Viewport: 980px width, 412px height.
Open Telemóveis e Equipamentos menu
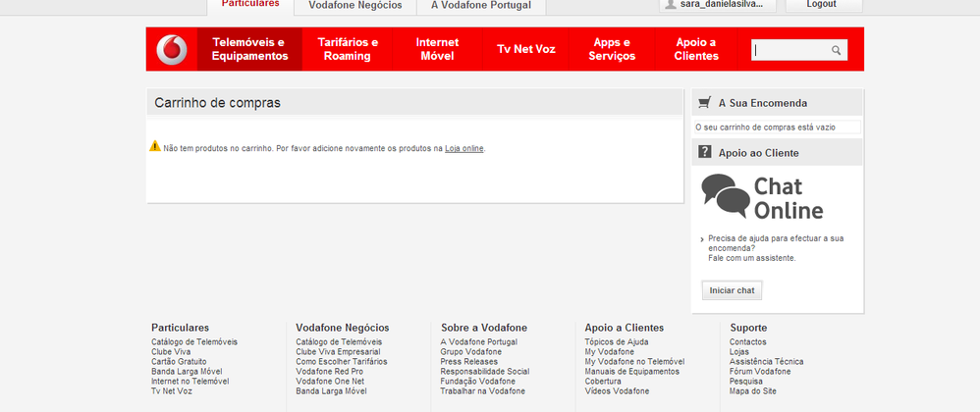(249, 49)
